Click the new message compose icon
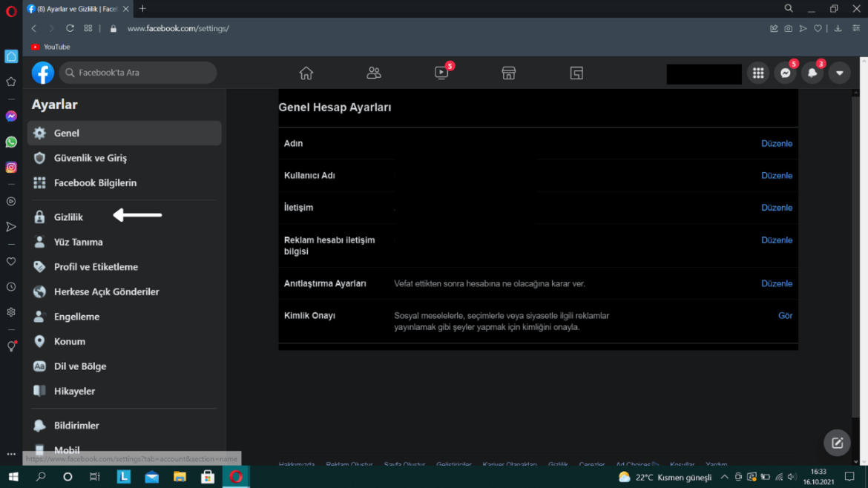 click(837, 443)
